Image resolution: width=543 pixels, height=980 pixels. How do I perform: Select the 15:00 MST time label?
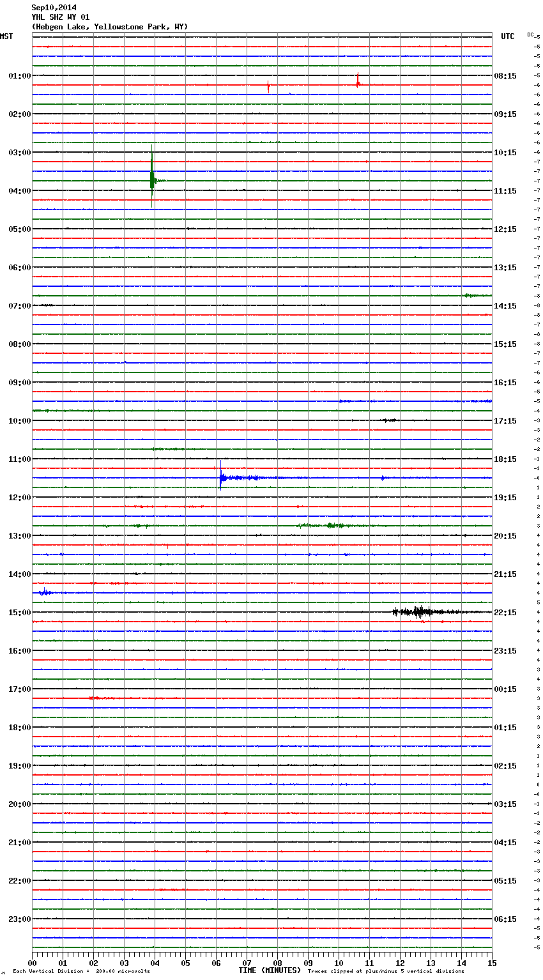click(x=20, y=613)
